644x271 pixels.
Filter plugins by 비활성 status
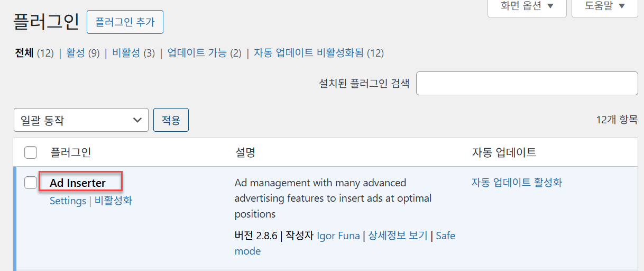[x=126, y=53]
